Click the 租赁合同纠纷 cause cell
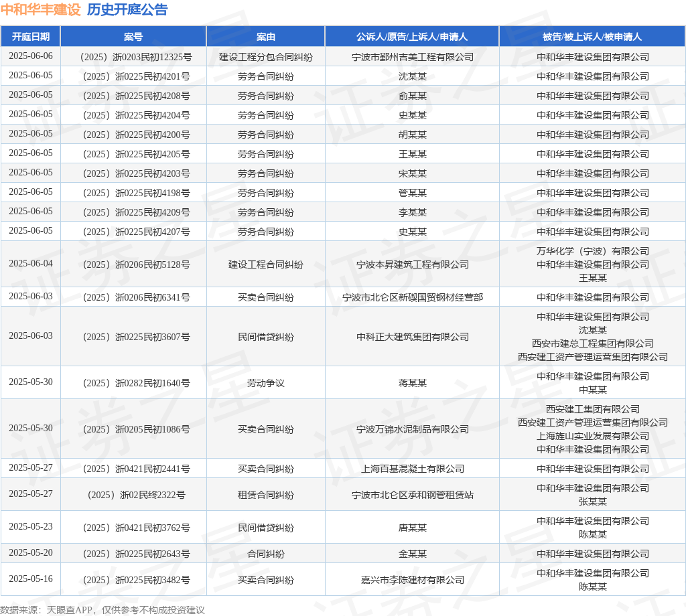The width and height of the screenshot is (686, 616). (265, 495)
